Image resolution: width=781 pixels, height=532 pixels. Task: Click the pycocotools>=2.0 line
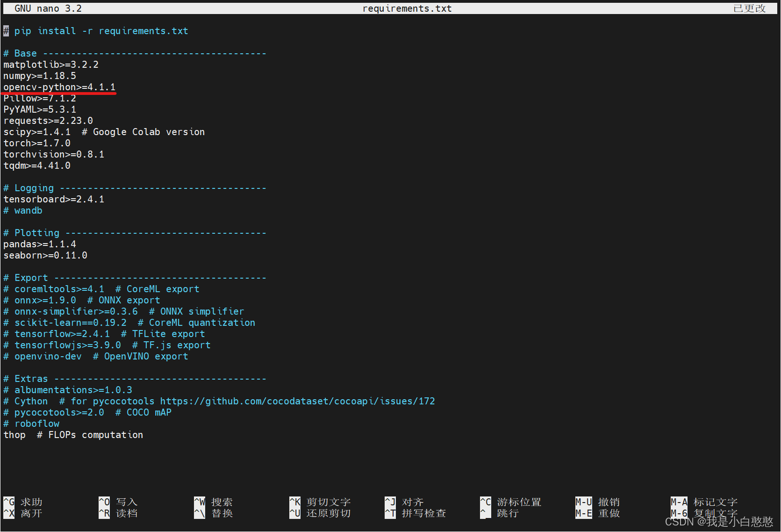pos(87,412)
